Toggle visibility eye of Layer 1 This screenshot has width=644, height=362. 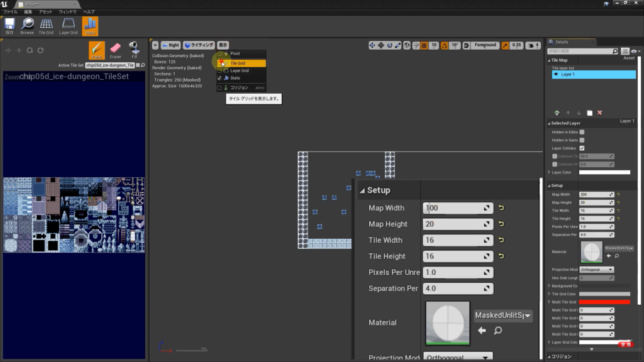(556, 74)
